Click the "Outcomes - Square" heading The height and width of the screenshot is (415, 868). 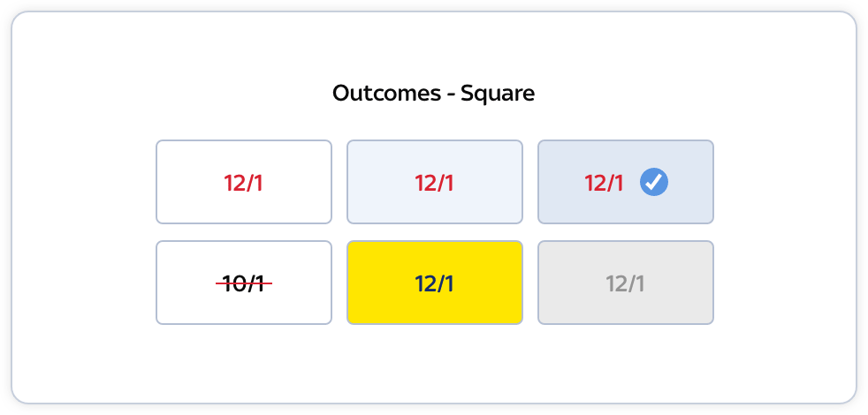click(433, 93)
